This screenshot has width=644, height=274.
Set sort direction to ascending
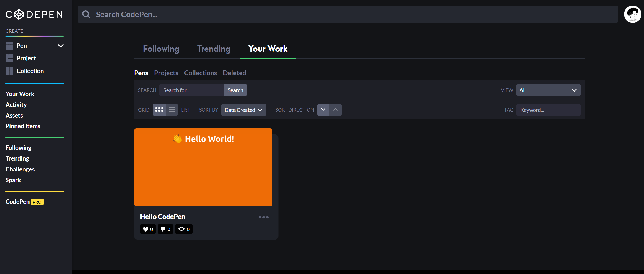point(335,110)
